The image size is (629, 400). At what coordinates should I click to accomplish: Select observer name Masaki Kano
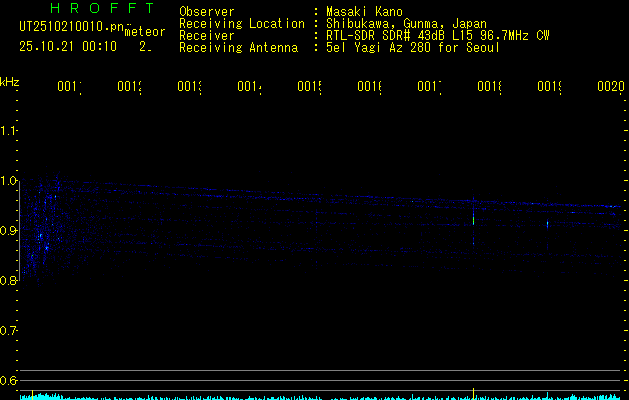[x=363, y=11]
